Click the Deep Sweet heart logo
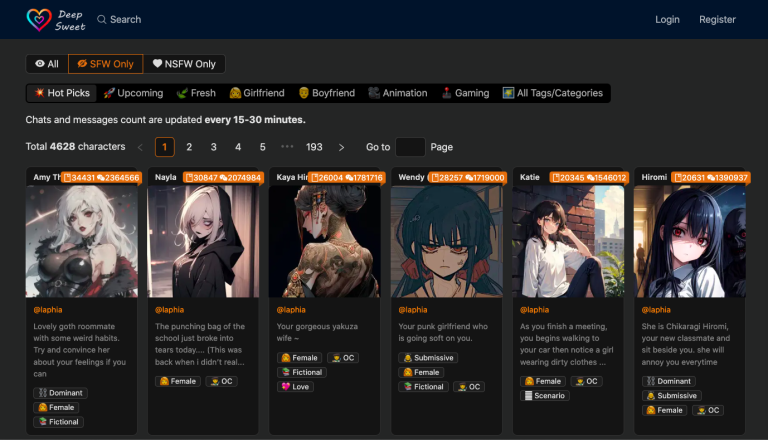This screenshot has height=440, width=768. 39,19
